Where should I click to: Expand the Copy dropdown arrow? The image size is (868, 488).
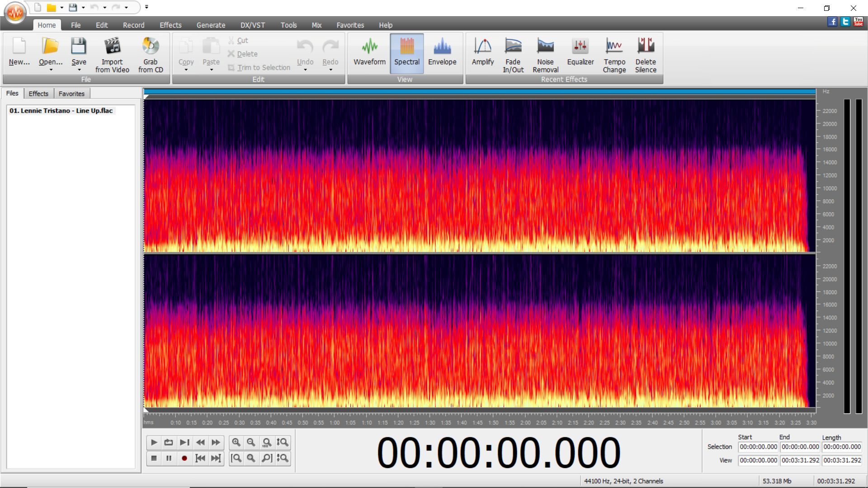pyautogui.click(x=186, y=70)
